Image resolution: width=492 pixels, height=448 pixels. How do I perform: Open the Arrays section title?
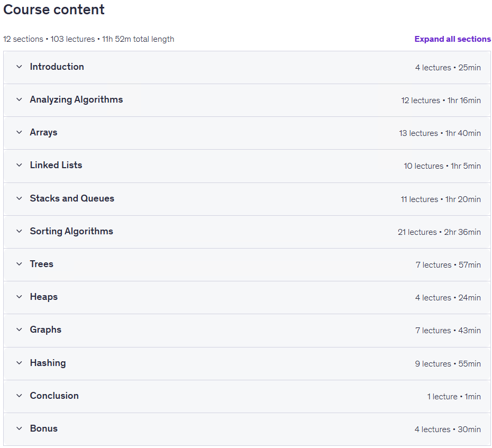pyautogui.click(x=43, y=132)
